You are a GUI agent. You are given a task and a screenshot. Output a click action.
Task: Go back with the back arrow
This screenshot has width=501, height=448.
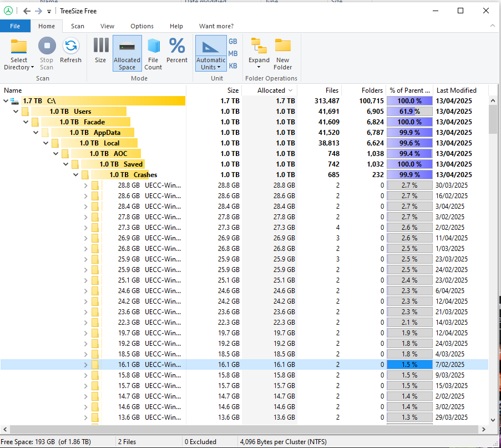click(x=27, y=11)
